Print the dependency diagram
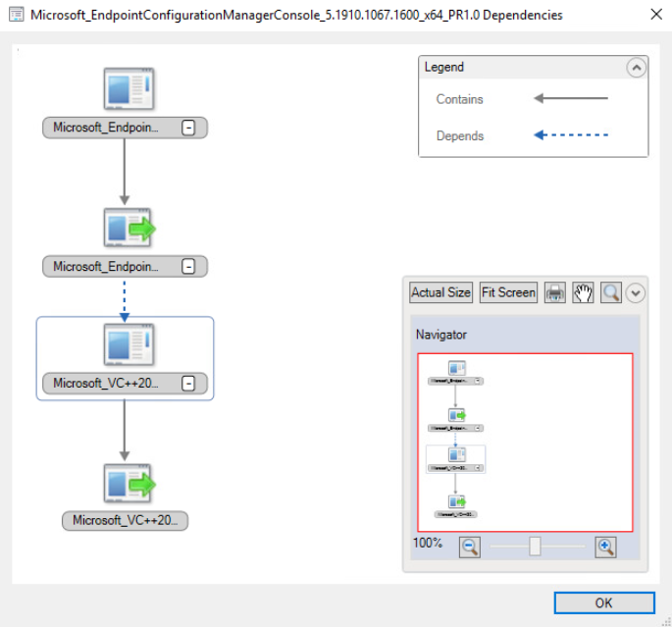672x627 pixels. 555,292
